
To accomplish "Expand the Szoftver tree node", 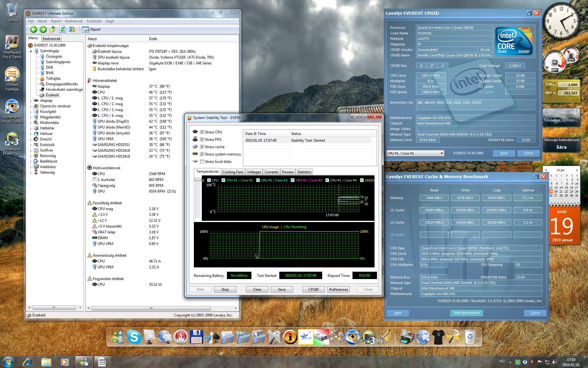I will click(31, 151).
